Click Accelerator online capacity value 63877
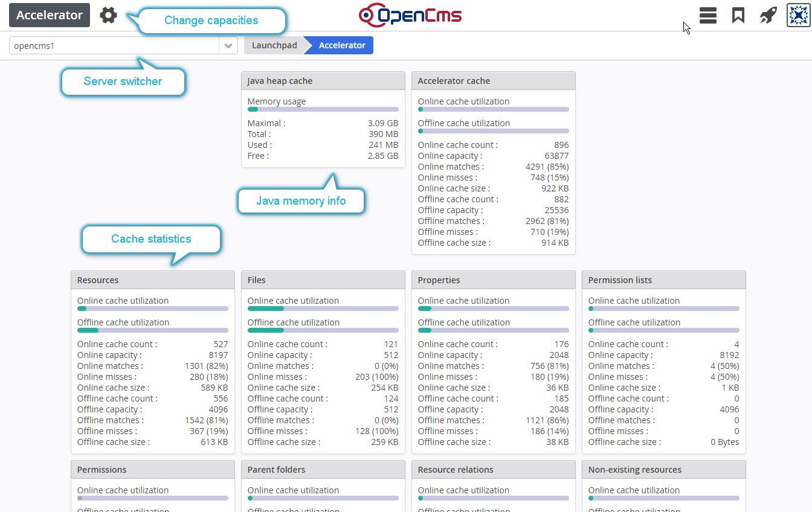Viewport: 812px width, 512px height. [x=556, y=156]
